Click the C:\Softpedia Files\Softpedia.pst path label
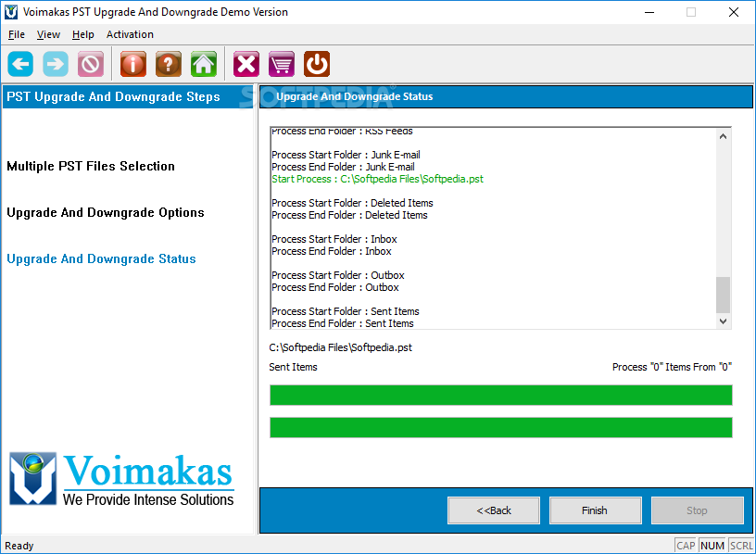Image resolution: width=756 pixels, height=554 pixels. click(340, 347)
